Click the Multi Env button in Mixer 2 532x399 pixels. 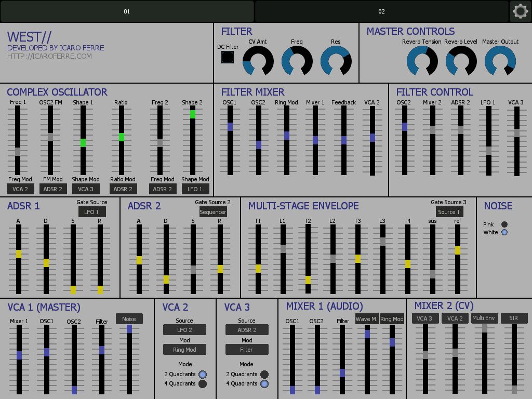[x=485, y=318]
